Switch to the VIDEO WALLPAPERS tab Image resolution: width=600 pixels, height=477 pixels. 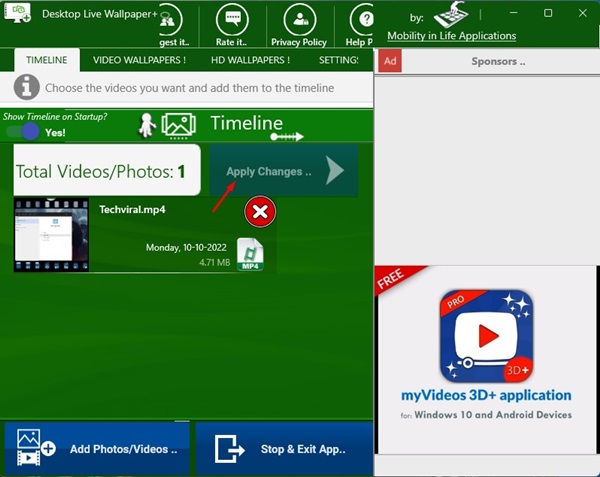139,60
